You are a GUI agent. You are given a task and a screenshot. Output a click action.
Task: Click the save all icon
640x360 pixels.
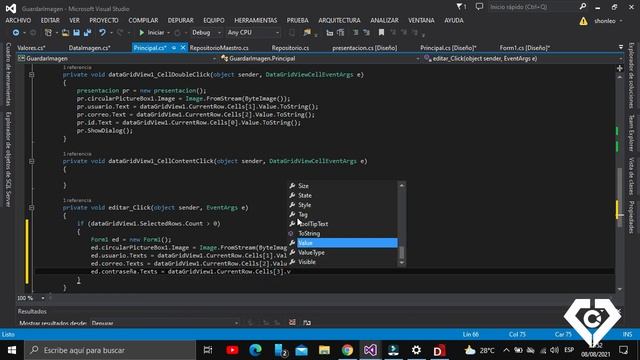pos(87,32)
